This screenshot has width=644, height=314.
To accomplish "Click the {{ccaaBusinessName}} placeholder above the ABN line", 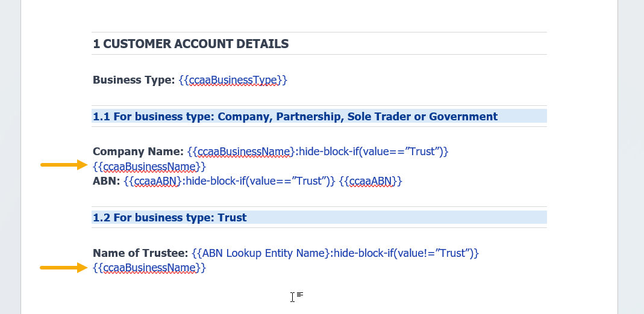I will click(149, 166).
